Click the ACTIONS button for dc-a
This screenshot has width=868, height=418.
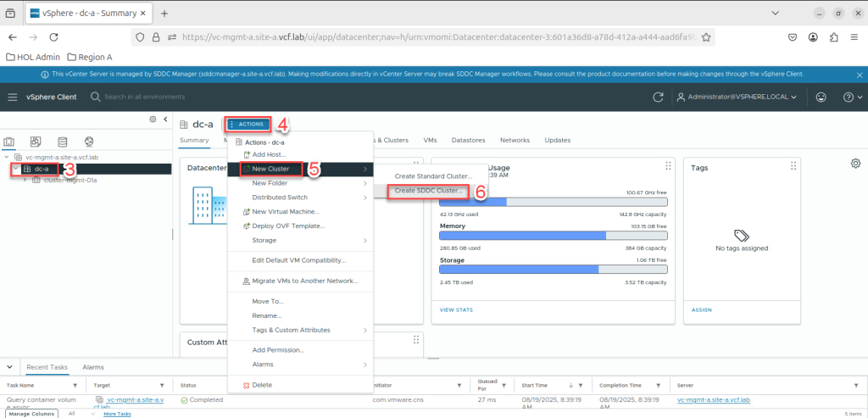248,125
